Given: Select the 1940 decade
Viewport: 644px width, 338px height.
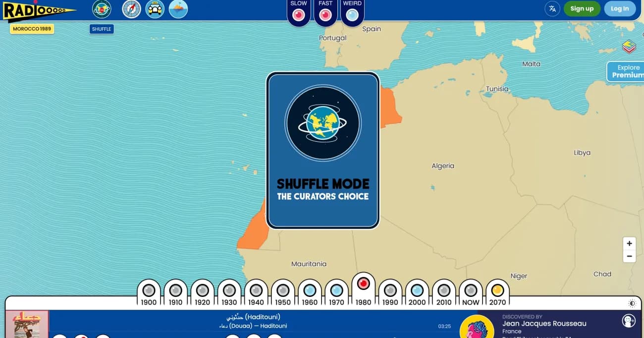Looking at the screenshot, I should (256, 293).
